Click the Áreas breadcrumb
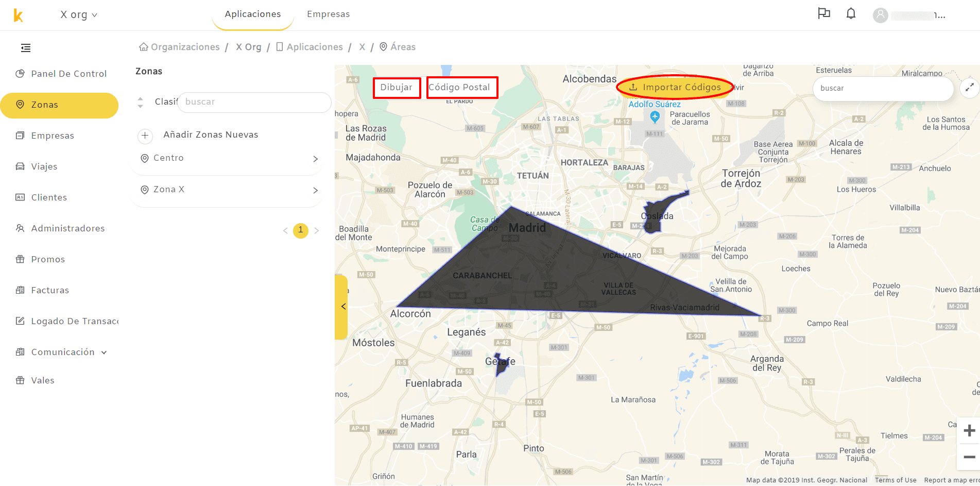This screenshot has width=980, height=486. pyautogui.click(x=398, y=47)
